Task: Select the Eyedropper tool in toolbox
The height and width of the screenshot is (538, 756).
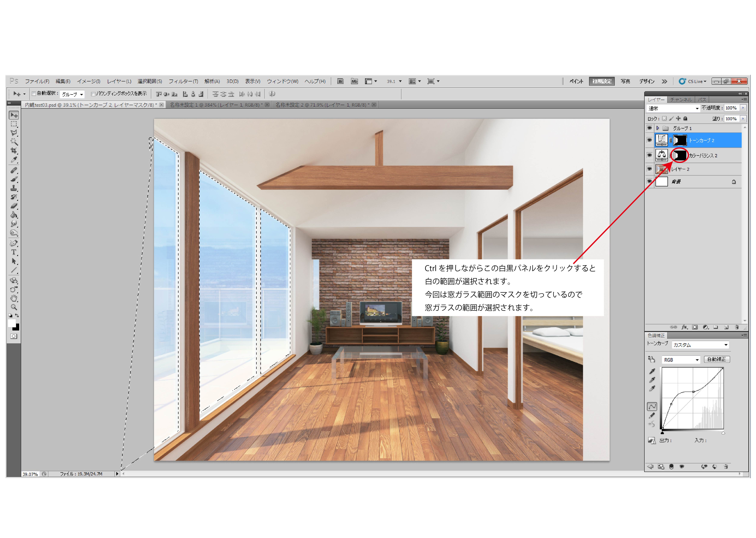Action: point(14,160)
